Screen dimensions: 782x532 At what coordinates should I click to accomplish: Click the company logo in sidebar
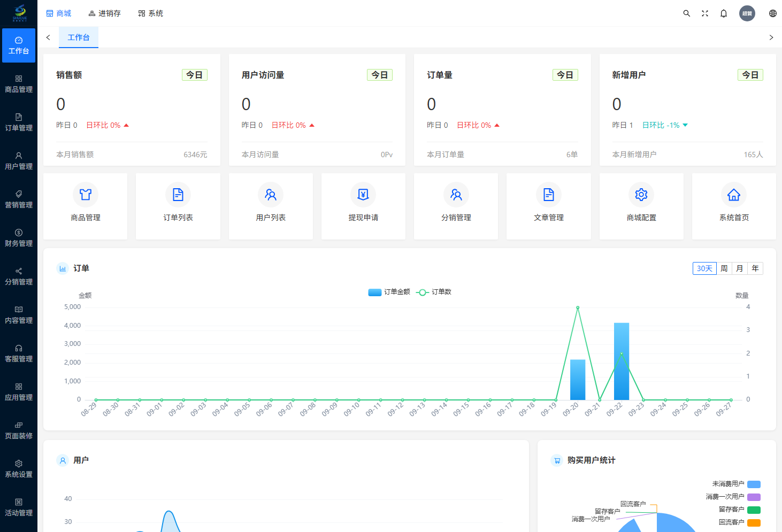click(19, 13)
